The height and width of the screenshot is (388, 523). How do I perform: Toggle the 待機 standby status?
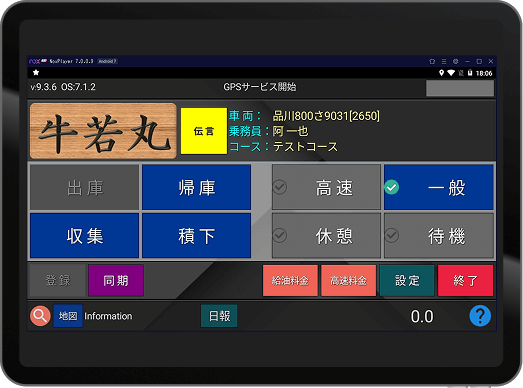point(439,236)
